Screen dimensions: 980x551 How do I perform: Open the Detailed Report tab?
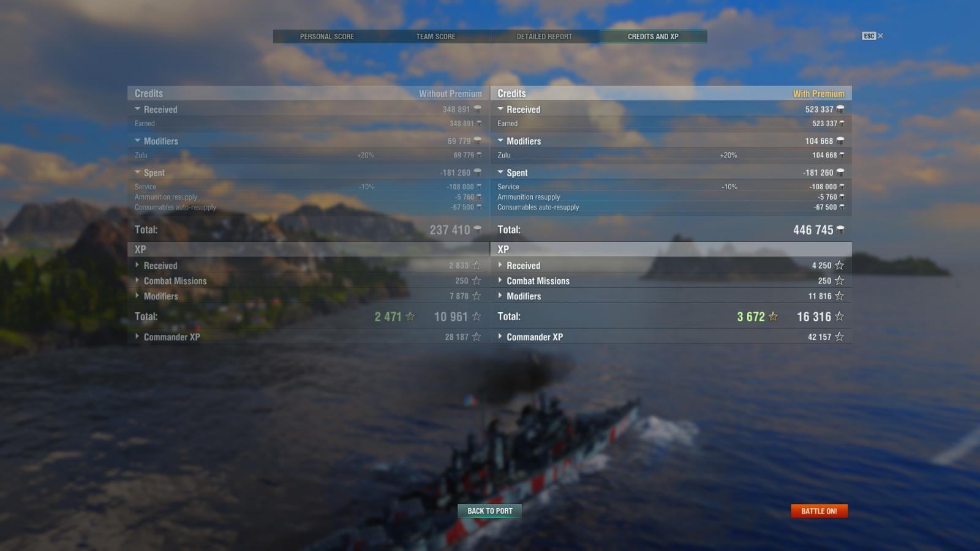[x=545, y=37]
